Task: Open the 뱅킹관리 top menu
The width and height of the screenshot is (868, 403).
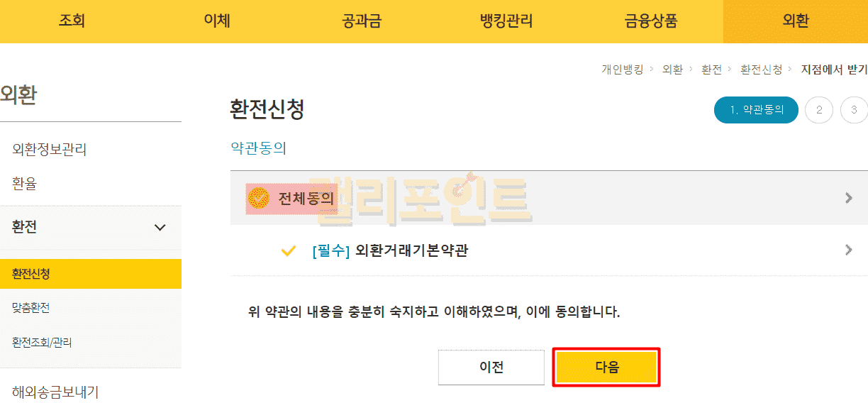Action: point(506,21)
